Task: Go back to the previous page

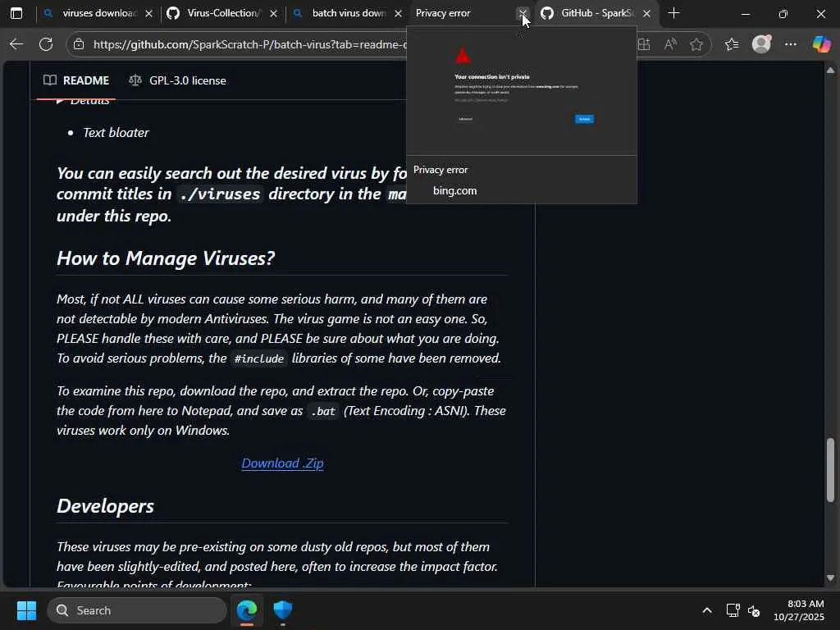Action: point(16,44)
